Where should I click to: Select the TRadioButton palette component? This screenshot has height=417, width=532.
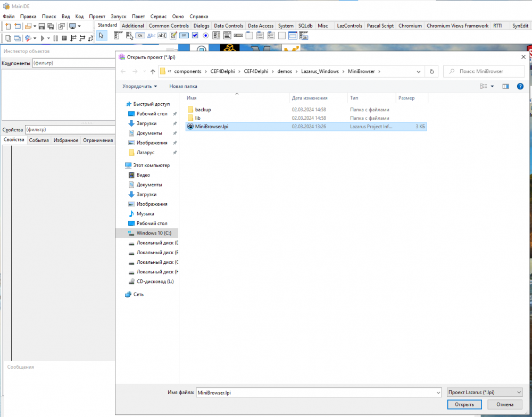click(205, 36)
